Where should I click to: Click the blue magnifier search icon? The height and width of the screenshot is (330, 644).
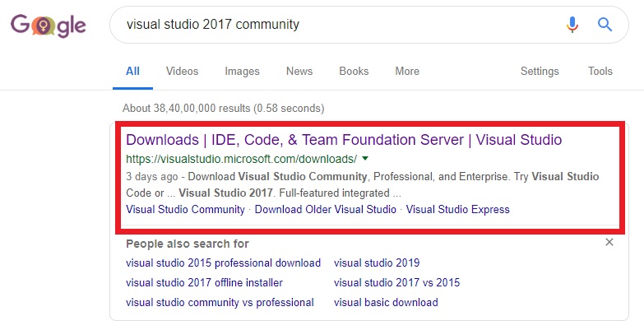pyautogui.click(x=605, y=25)
